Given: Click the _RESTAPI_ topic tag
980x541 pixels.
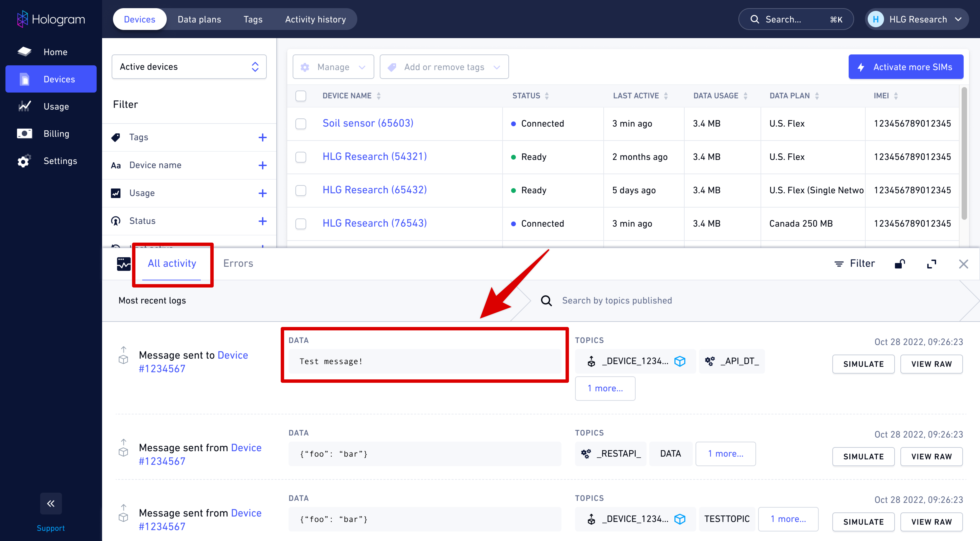Looking at the screenshot, I should [611, 454].
